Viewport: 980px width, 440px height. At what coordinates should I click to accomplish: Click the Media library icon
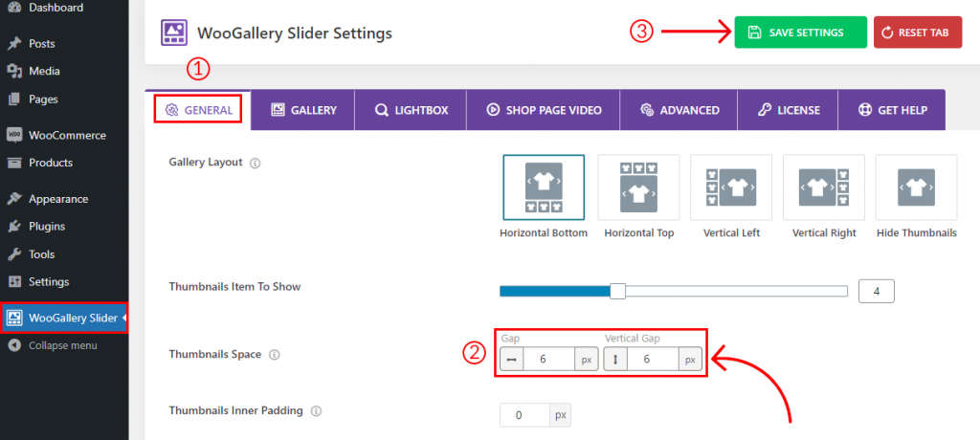coord(13,71)
